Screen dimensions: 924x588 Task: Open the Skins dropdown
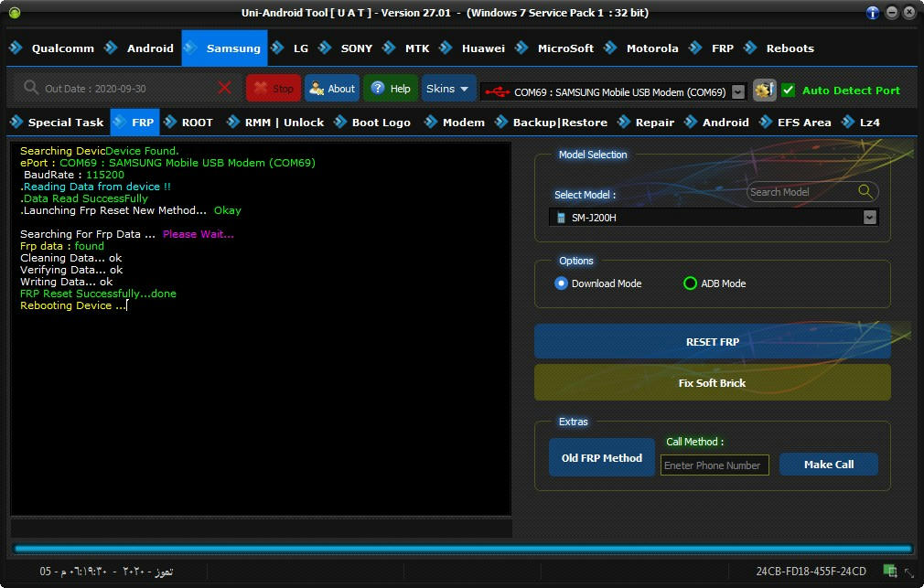coord(448,89)
